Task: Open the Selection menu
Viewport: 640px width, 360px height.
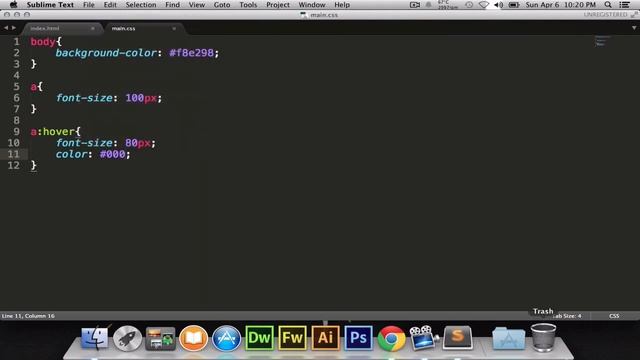Action: pos(141,5)
